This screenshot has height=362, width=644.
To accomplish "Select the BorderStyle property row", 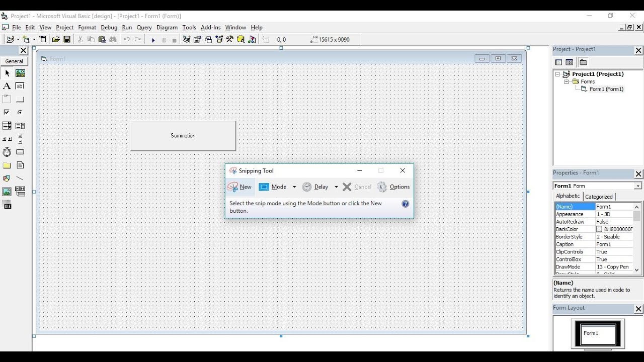I will click(594, 237).
